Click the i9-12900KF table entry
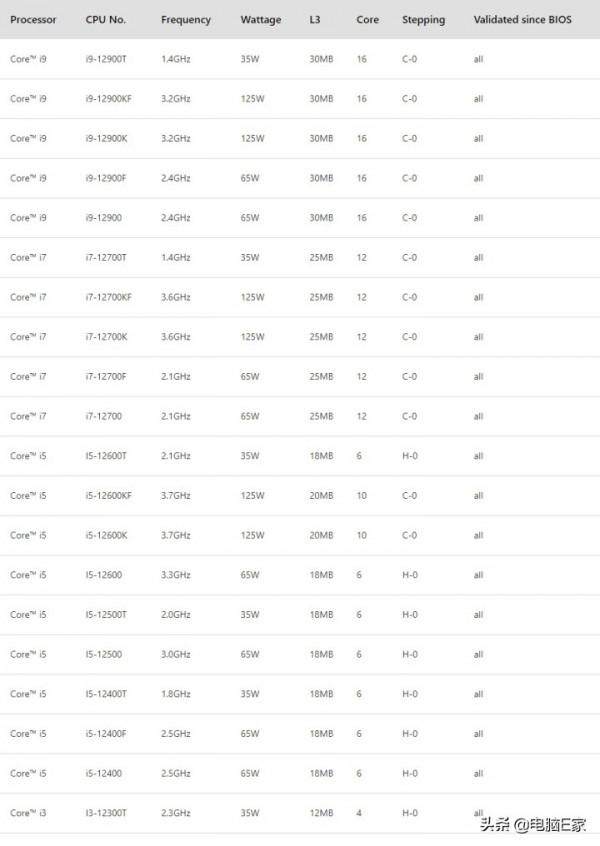Screen dimensions: 600x846 tap(109, 99)
